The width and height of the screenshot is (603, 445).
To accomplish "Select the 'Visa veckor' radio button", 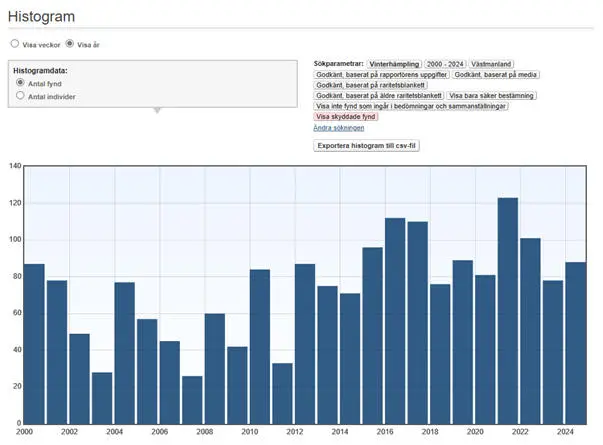I will [14, 44].
